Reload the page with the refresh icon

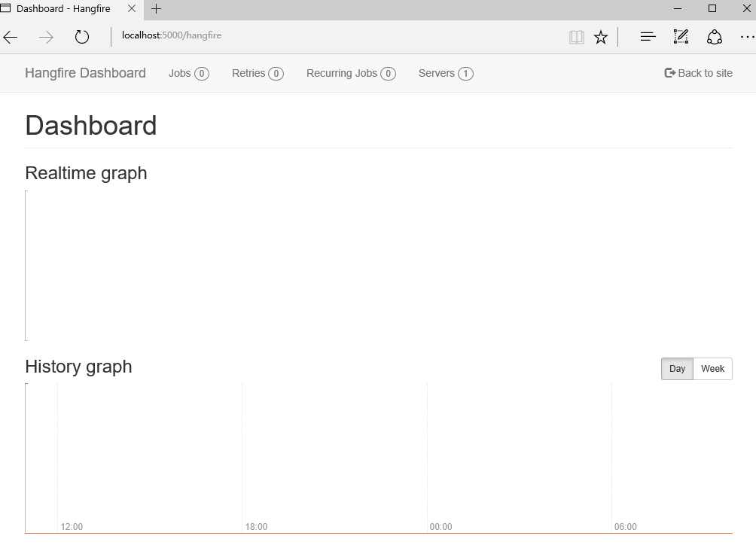click(82, 37)
